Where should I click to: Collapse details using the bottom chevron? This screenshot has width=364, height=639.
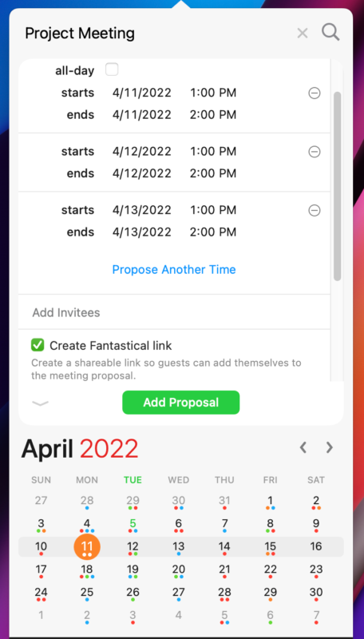pos(40,403)
